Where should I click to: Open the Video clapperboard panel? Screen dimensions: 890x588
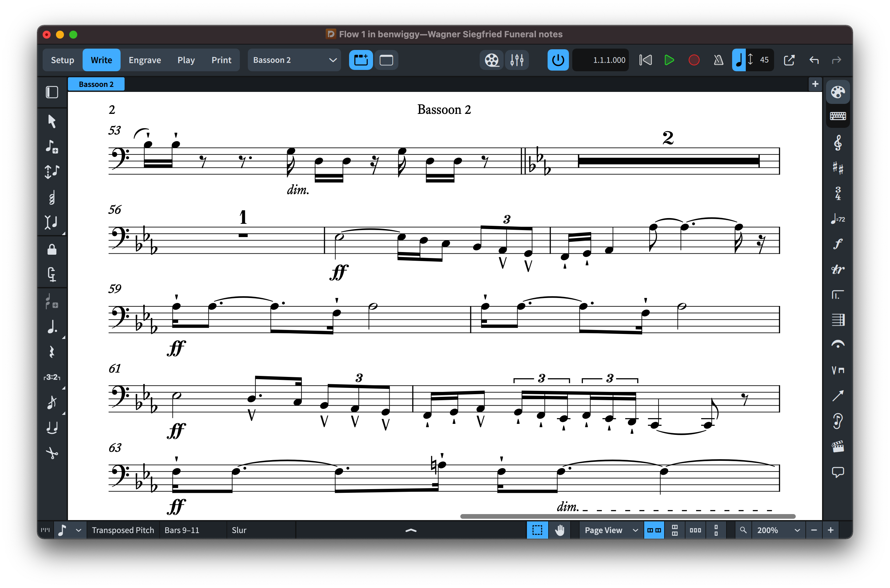click(x=837, y=446)
